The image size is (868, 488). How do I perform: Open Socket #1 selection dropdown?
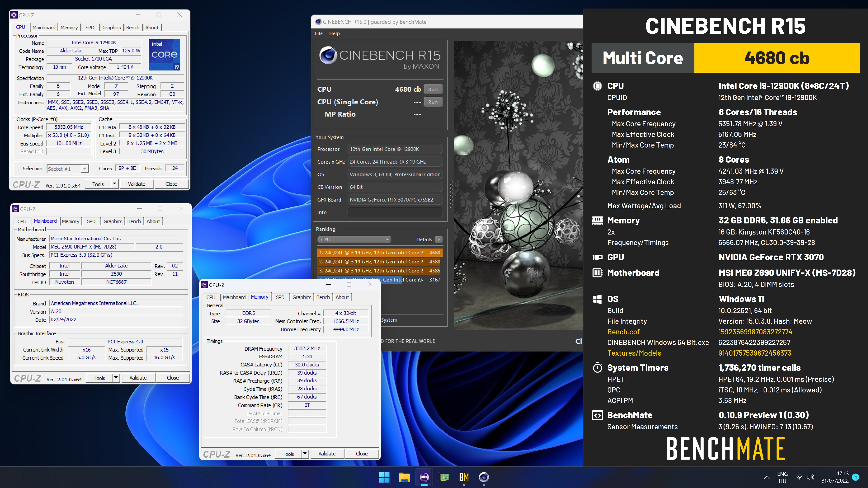pos(67,169)
